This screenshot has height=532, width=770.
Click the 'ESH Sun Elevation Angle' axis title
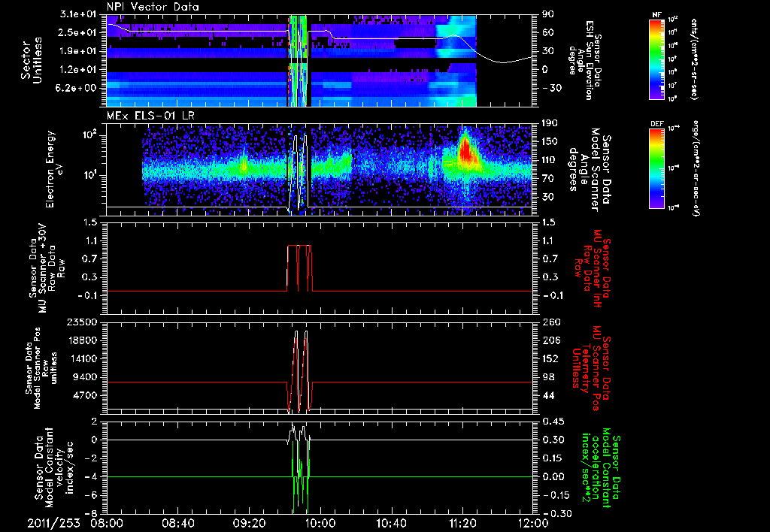(x=585, y=60)
